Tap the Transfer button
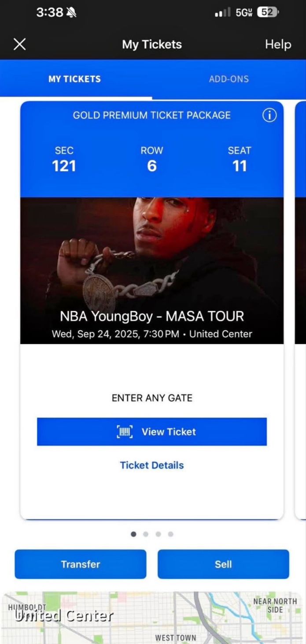 tap(81, 564)
